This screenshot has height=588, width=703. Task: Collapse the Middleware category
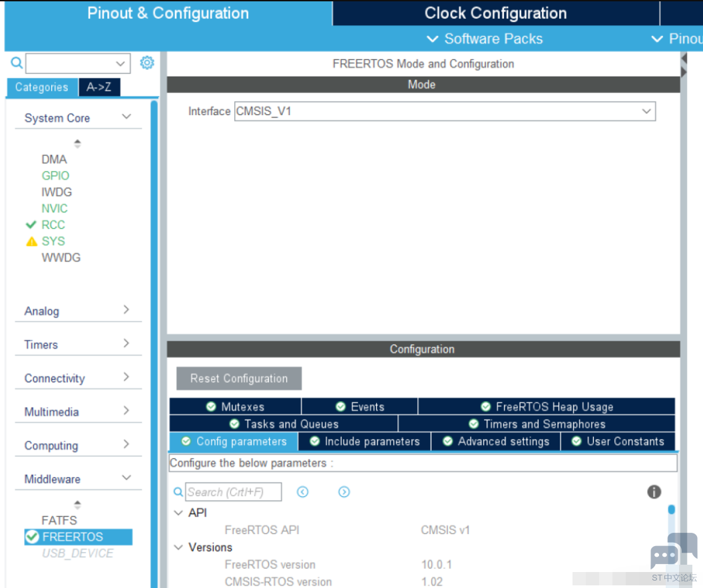127,478
